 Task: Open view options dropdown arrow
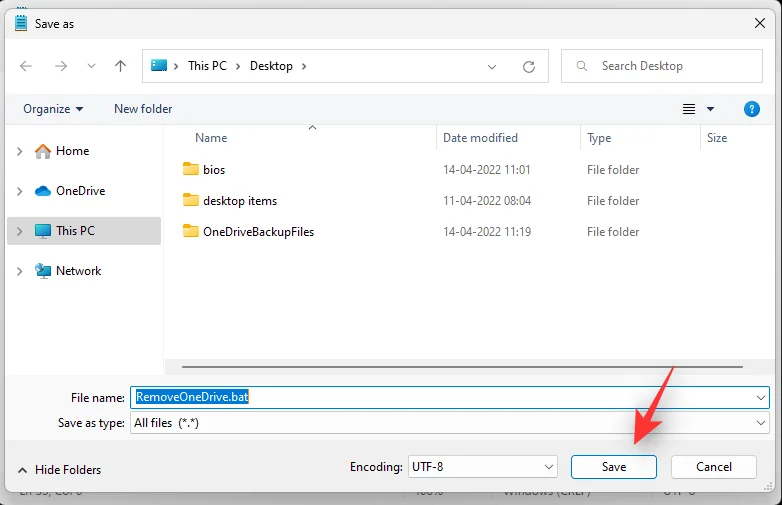(710, 109)
